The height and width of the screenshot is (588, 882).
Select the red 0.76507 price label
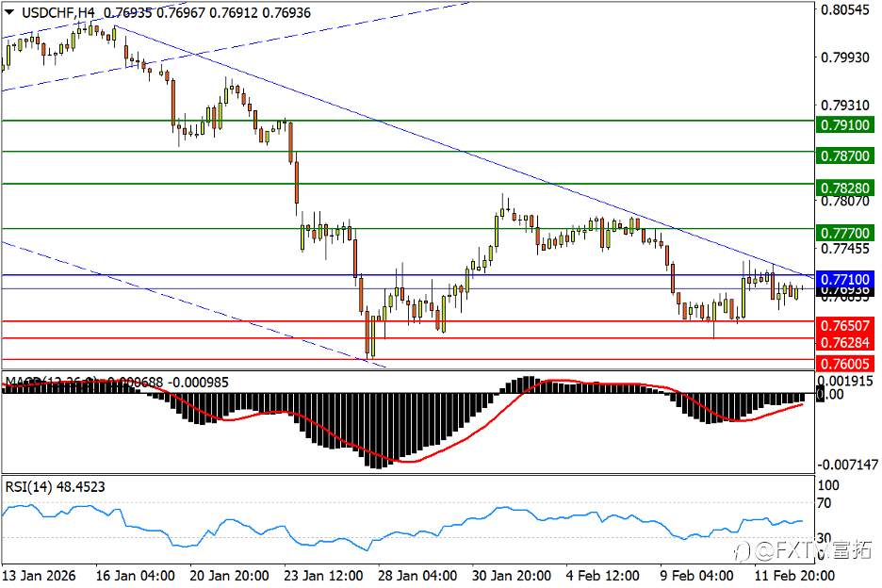click(845, 326)
